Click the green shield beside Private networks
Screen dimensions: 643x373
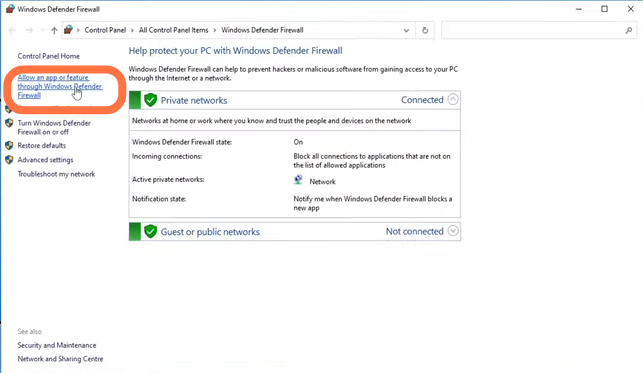click(150, 100)
